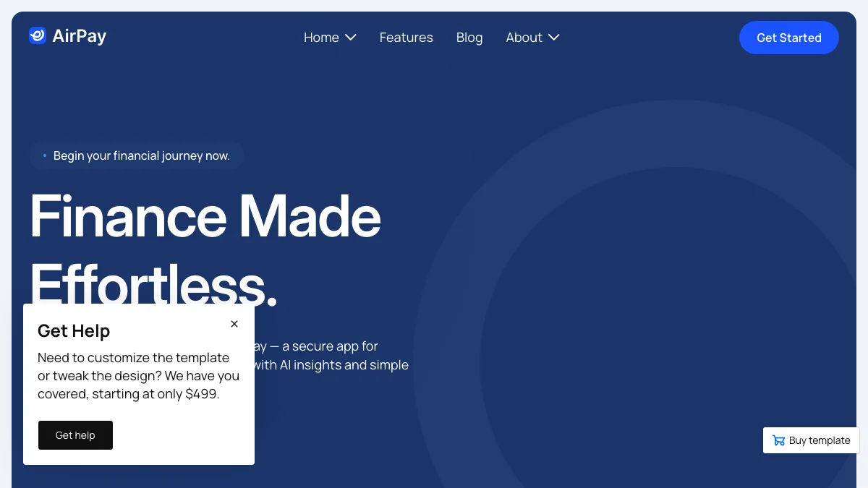The image size is (868, 488).
Task: Go to the Features page
Action: click(x=407, y=38)
